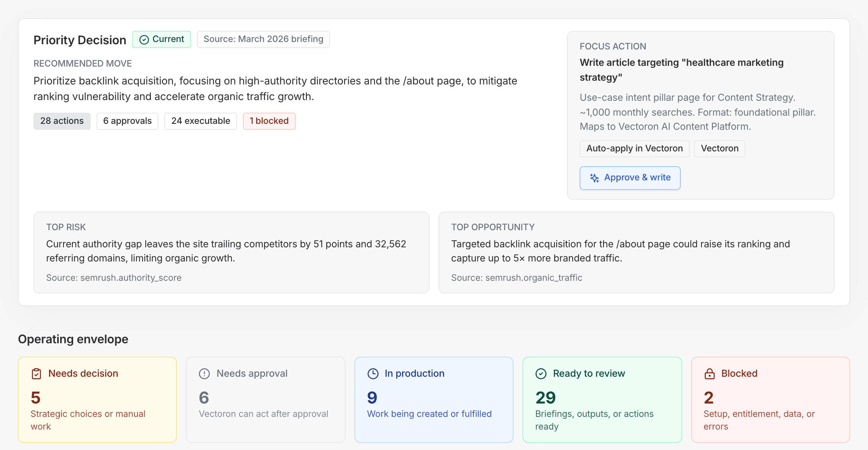The height and width of the screenshot is (450, 868).
Task: Click the lock icon beside Blocked
Action: pos(709,374)
